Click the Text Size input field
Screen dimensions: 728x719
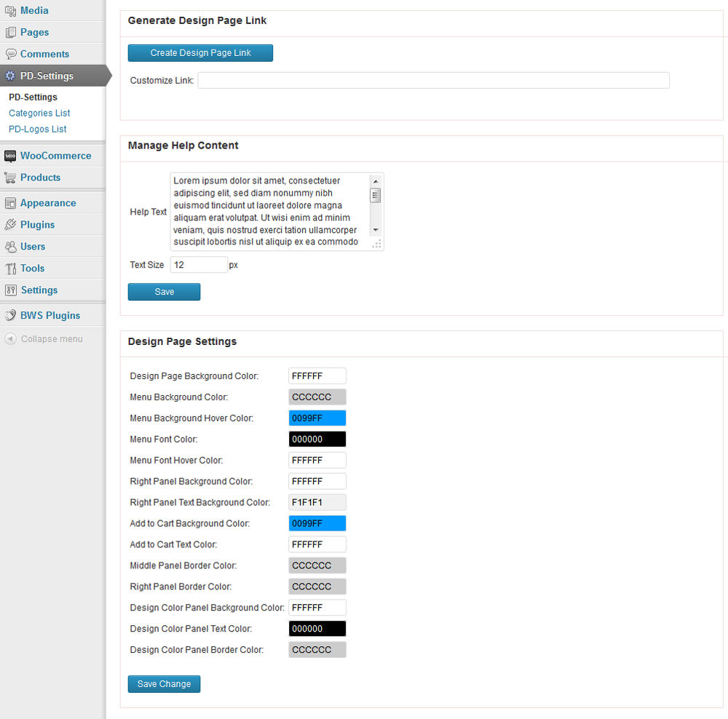coord(199,265)
